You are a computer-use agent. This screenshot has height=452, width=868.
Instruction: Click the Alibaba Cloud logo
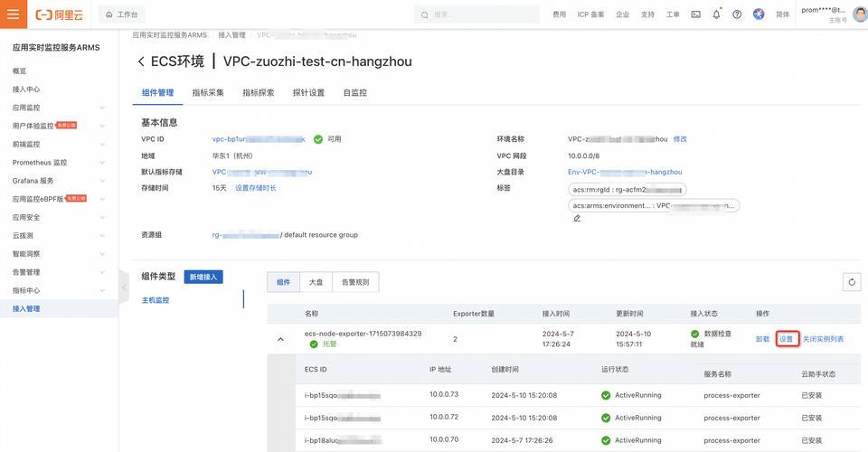(60, 15)
